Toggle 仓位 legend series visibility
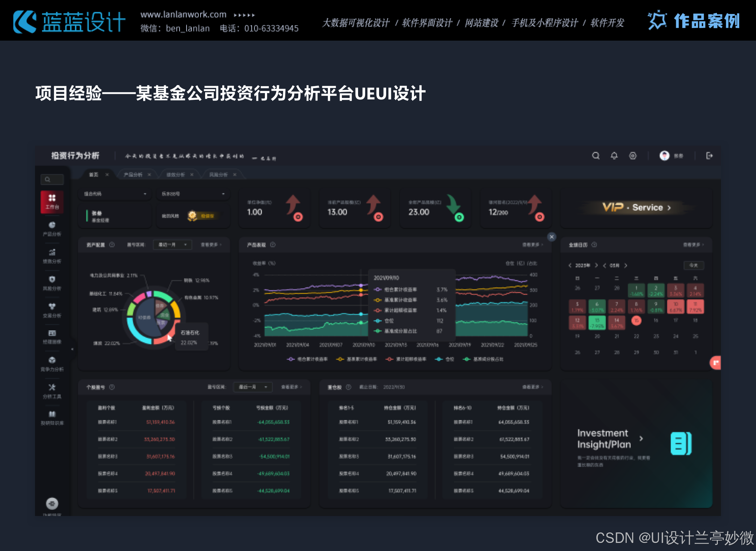This screenshot has width=756, height=551. pos(444,359)
